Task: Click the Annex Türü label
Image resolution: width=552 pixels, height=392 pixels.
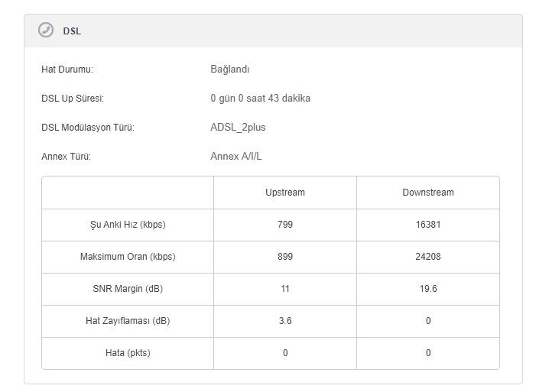Action: [66, 157]
